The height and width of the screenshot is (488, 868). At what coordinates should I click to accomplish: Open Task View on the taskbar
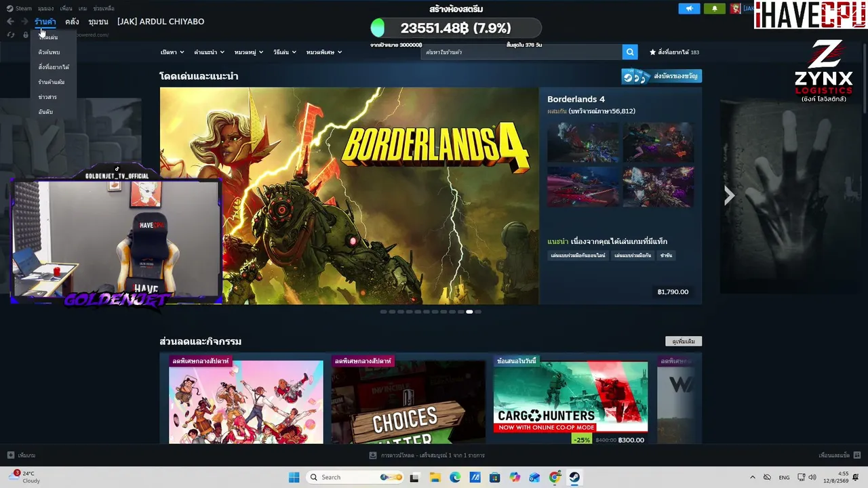point(414,477)
